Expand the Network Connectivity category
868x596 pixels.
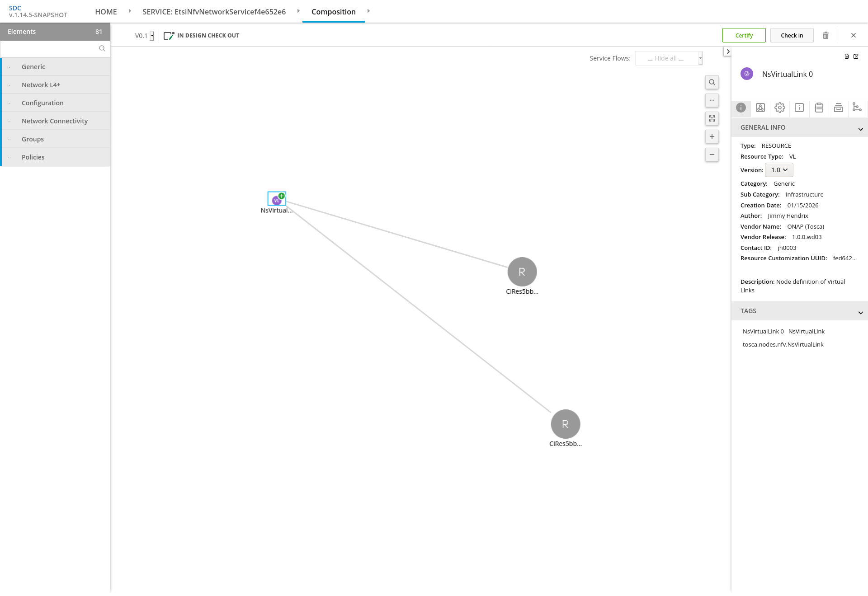(x=55, y=121)
